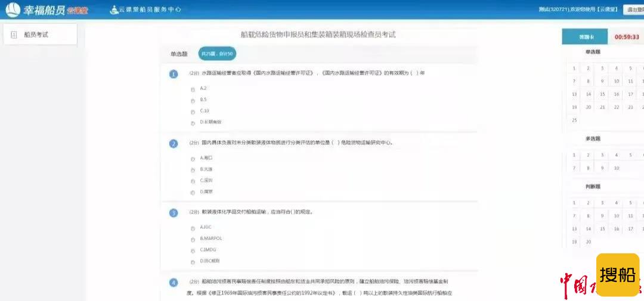Screen dimensions: 644x301
Task: Select option D.长期有效 for question 1
Action: pyautogui.click(x=193, y=123)
